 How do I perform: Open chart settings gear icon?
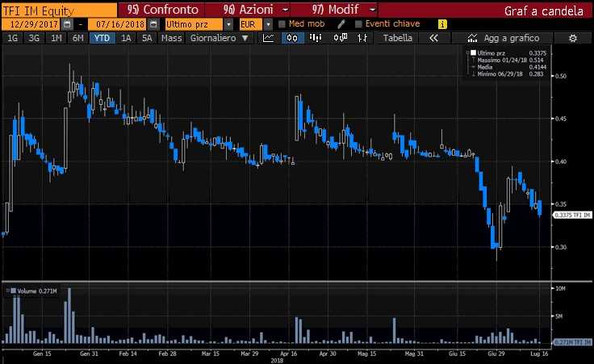coord(573,38)
